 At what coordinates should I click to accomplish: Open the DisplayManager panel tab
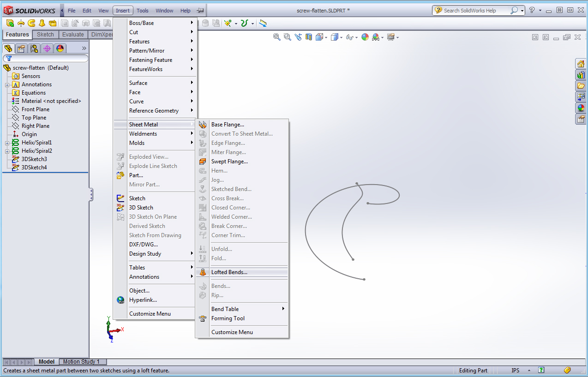click(x=60, y=48)
